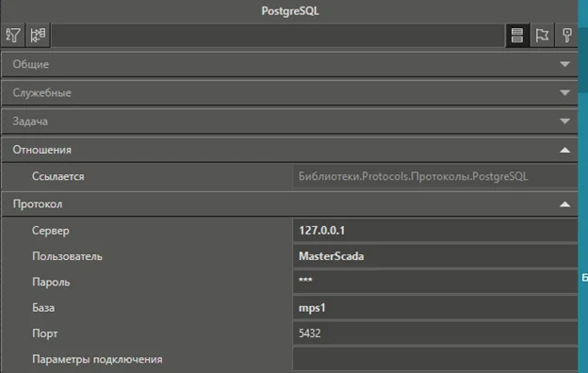Click the Ссылается reference value field
Viewport: 588px width, 373px height.
[x=435, y=176]
